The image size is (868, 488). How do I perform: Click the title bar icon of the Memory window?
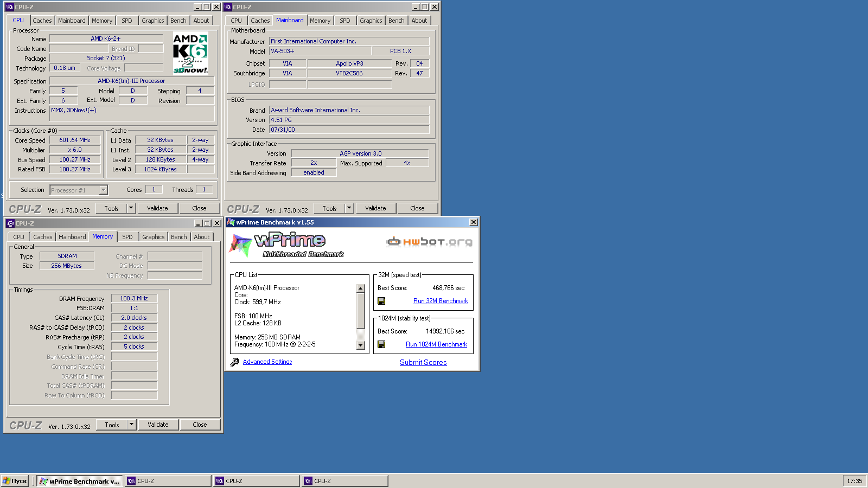[x=10, y=223]
